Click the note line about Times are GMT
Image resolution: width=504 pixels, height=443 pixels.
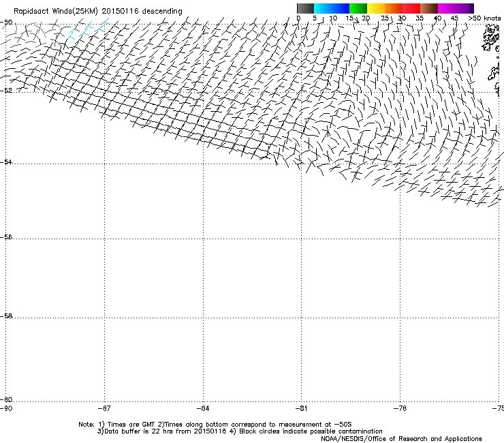click(215, 425)
